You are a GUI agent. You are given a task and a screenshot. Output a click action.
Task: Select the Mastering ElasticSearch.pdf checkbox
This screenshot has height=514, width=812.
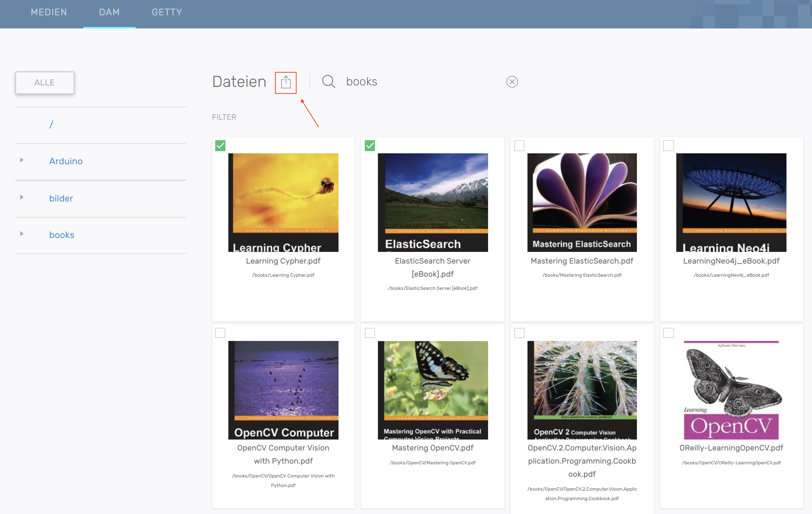[x=519, y=146]
